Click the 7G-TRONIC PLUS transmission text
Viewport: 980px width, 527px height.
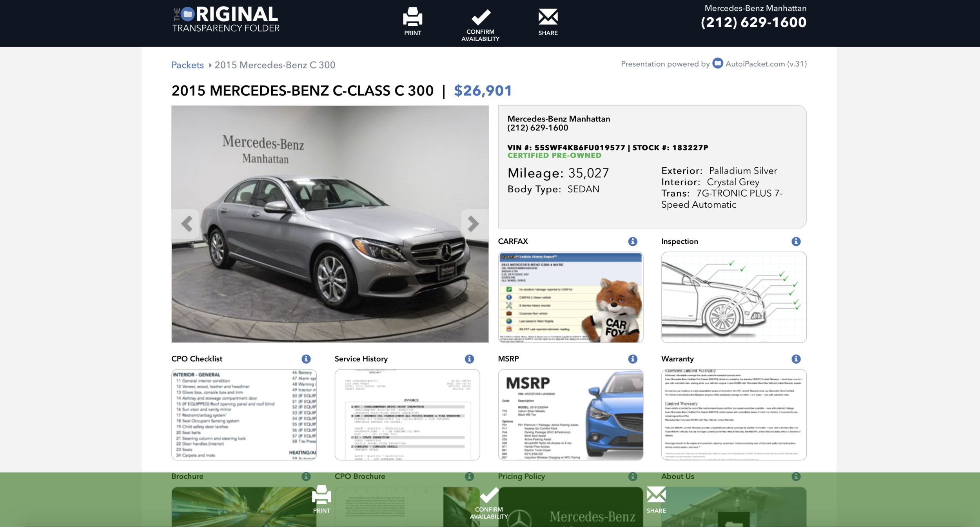[x=722, y=199]
